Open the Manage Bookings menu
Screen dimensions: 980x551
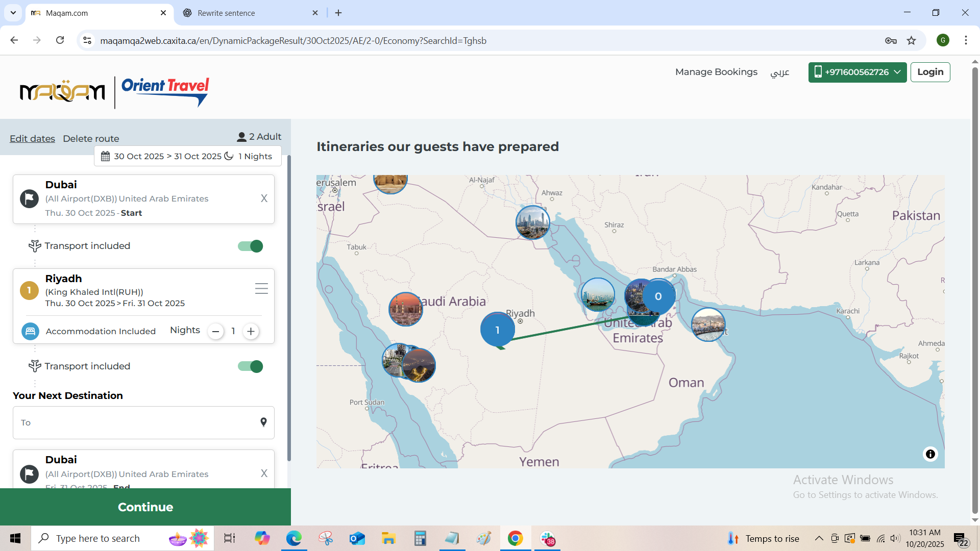(716, 72)
